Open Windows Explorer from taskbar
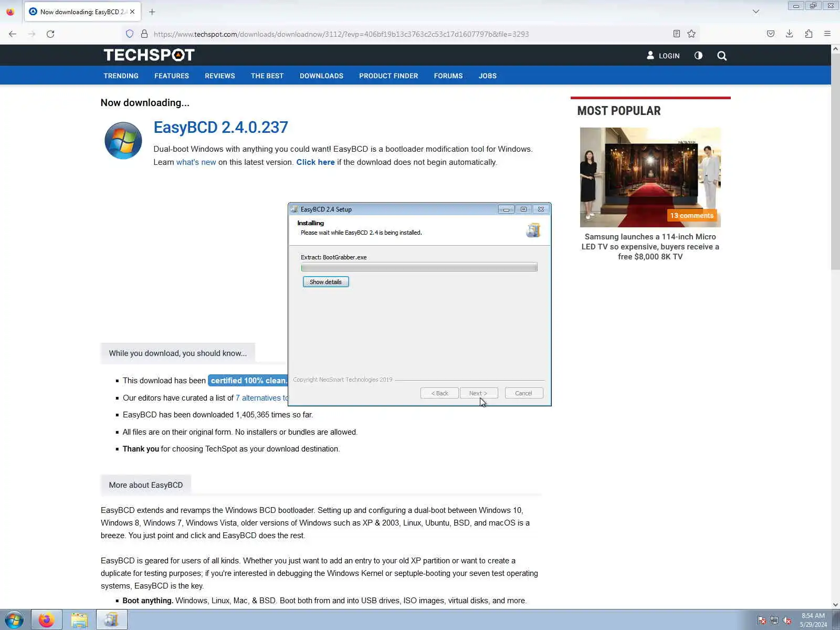The image size is (840, 630). (79, 620)
